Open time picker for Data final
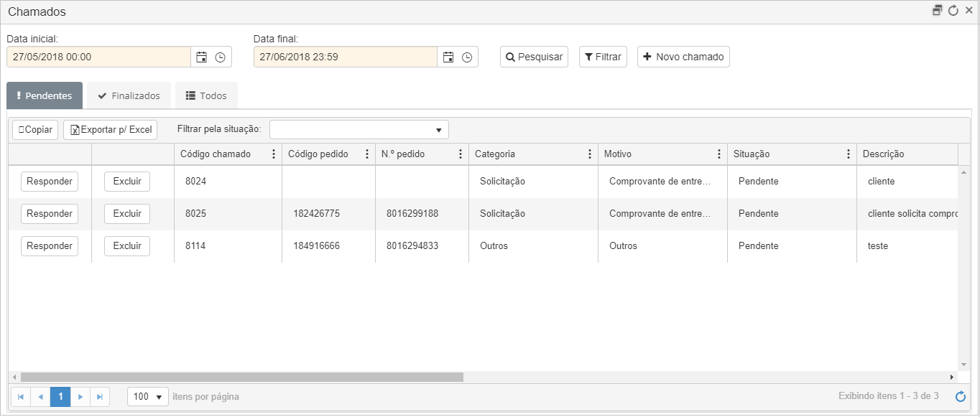The height and width of the screenshot is (417, 980). point(467,57)
